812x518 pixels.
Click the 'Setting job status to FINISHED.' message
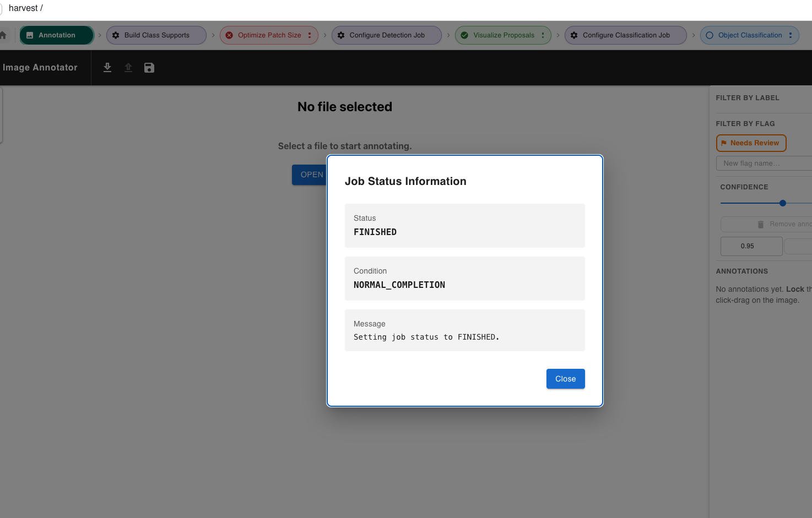426,337
